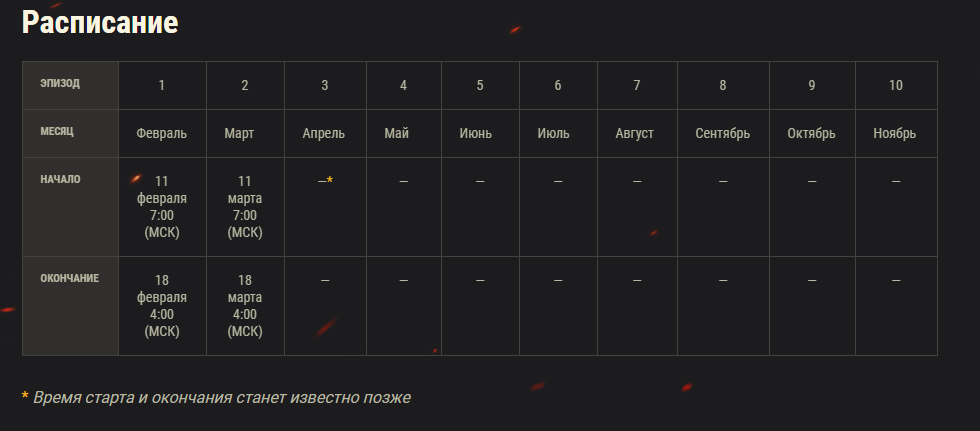Click start date 11 марта 7:00
This screenshot has height=431, width=980.
(x=245, y=207)
